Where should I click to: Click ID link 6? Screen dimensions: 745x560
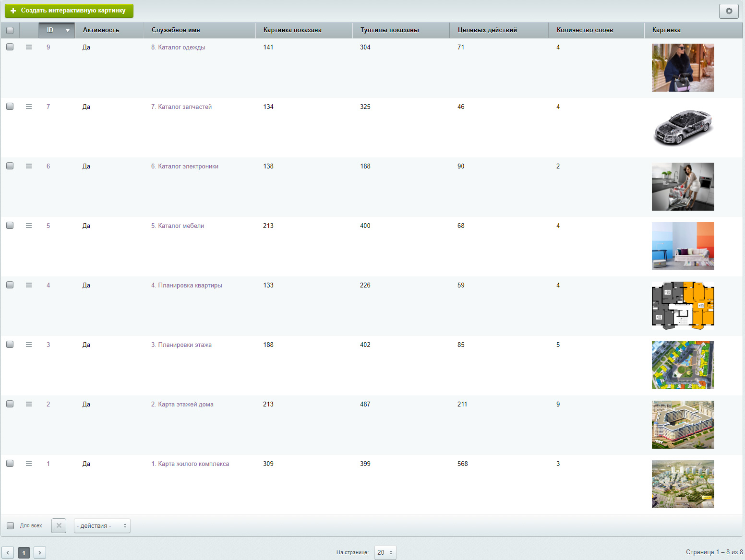[48, 166]
